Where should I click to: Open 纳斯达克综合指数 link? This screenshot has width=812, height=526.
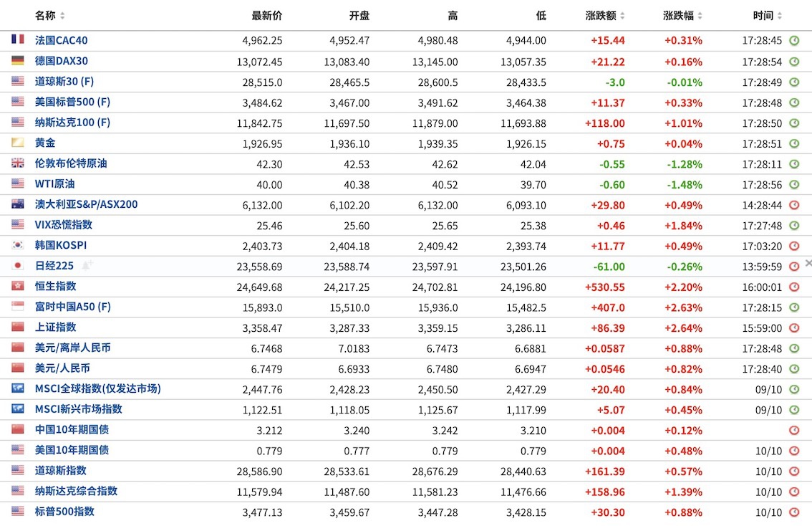coord(76,491)
